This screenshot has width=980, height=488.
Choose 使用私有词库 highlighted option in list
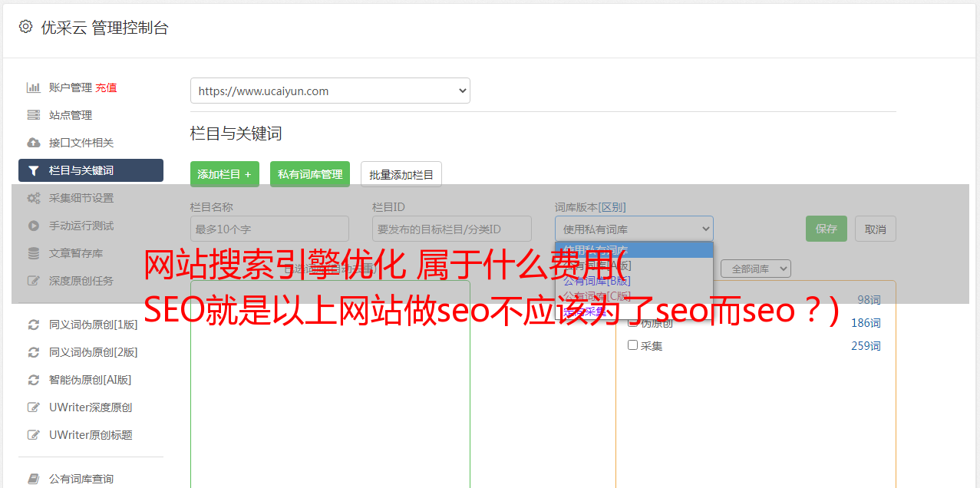(x=634, y=249)
